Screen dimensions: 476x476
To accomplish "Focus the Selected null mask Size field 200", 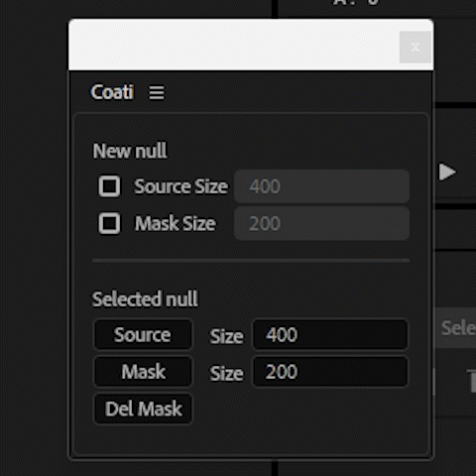I will 330,372.
